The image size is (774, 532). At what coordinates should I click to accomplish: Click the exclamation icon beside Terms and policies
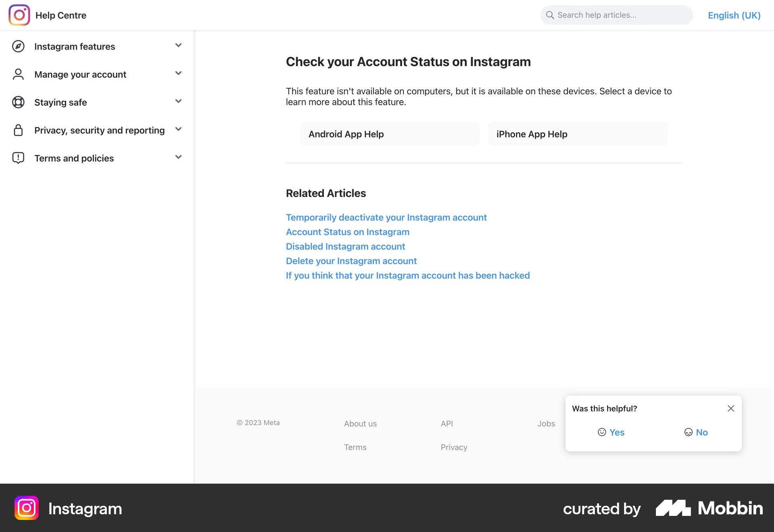[18, 158]
